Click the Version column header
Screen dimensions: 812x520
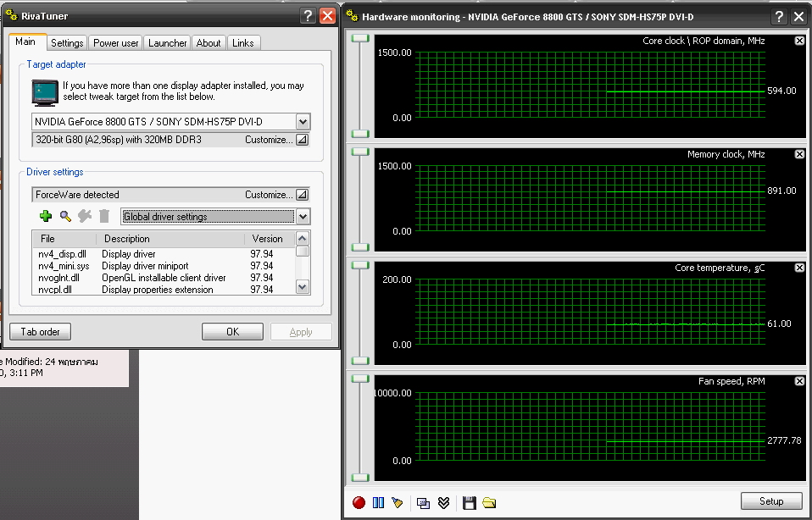(270, 239)
